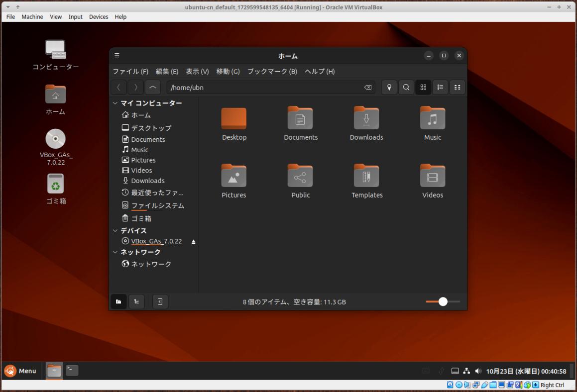Click the date and time clock
The width and height of the screenshot is (577, 392).
[526, 371]
